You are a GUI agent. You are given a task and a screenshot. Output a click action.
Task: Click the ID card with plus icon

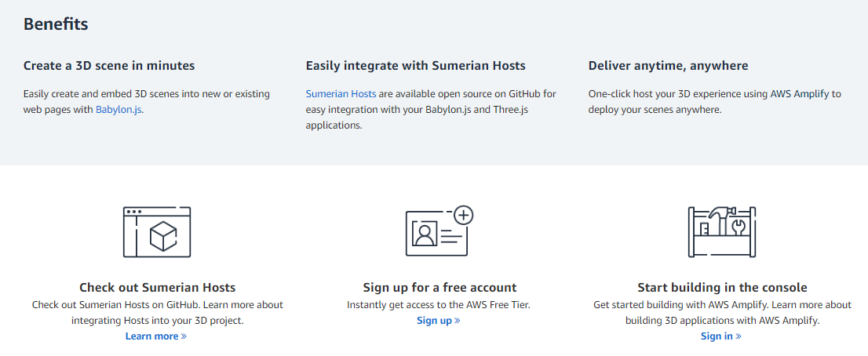[x=439, y=231]
